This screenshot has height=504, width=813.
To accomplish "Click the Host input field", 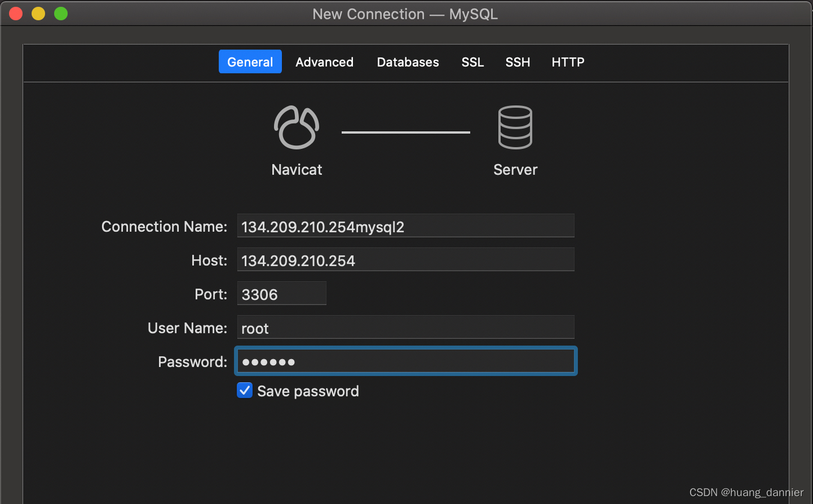I will coord(406,259).
